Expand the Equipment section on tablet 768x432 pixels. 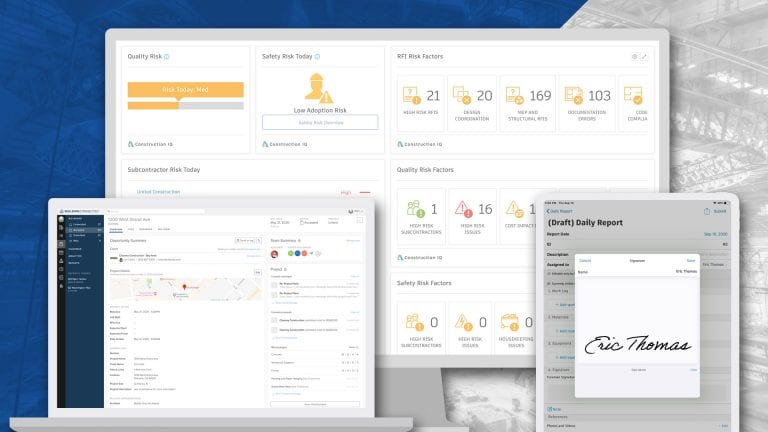[559, 343]
